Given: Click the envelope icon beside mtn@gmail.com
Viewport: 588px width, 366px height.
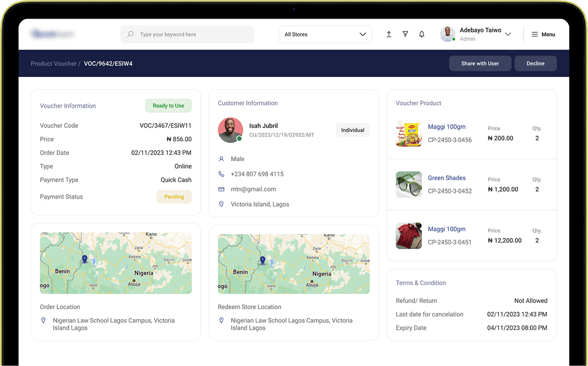Looking at the screenshot, I should click(x=221, y=189).
